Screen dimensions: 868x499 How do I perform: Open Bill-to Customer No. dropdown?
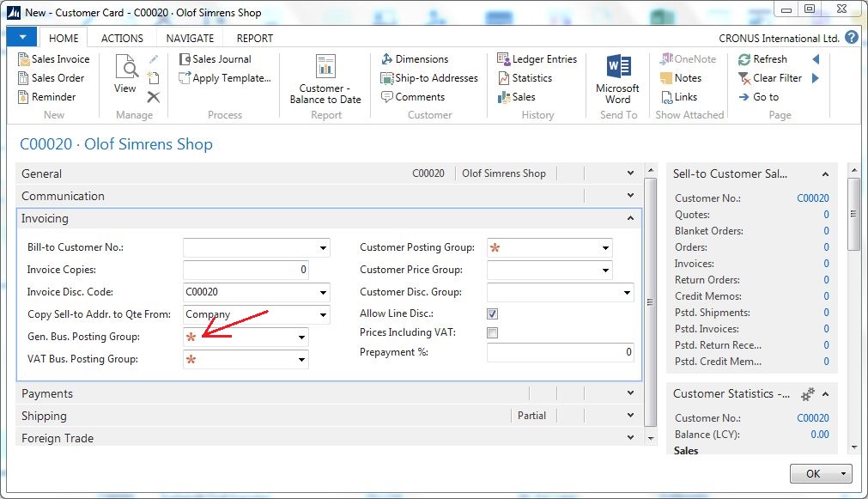(324, 247)
